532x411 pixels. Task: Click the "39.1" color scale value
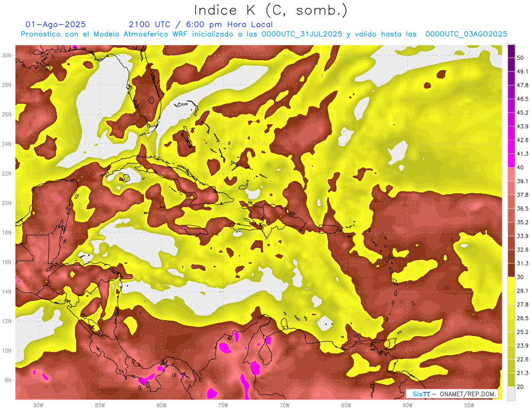(x=522, y=181)
